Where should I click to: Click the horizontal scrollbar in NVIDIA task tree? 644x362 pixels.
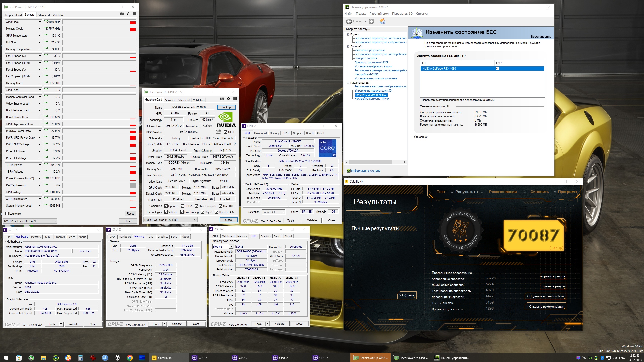tap(370, 162)
